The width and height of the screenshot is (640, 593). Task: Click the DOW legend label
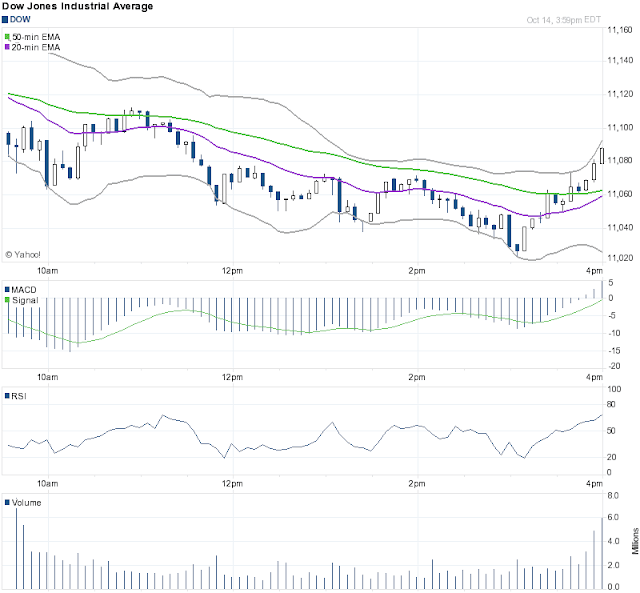[x=20, y=19]
